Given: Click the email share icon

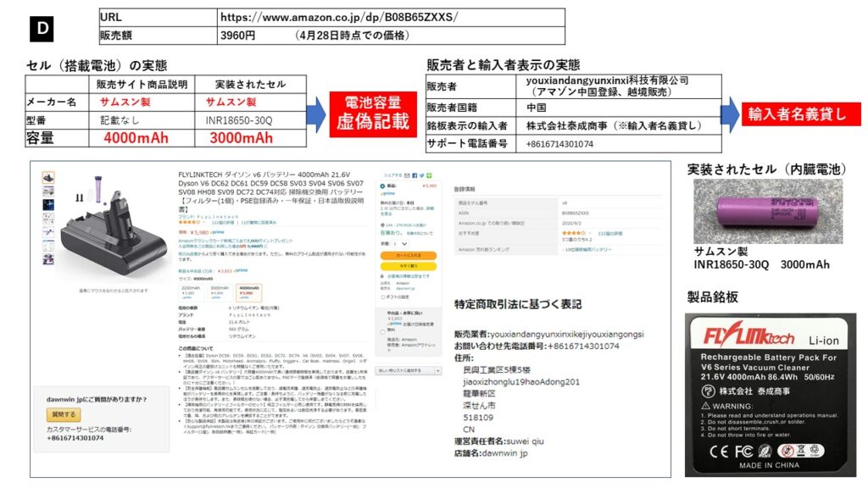Looking at the screenshot, I should pyautogui.click(x=405, y=176).
